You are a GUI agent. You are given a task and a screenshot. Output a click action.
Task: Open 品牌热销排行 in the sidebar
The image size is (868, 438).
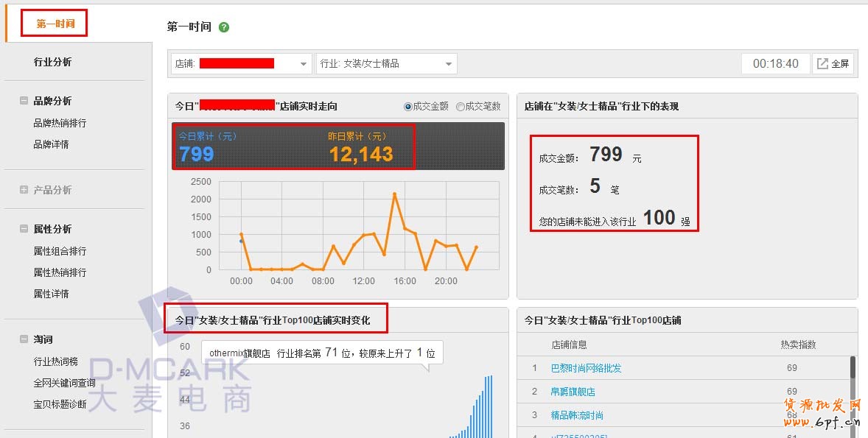[x=60, y=123]
